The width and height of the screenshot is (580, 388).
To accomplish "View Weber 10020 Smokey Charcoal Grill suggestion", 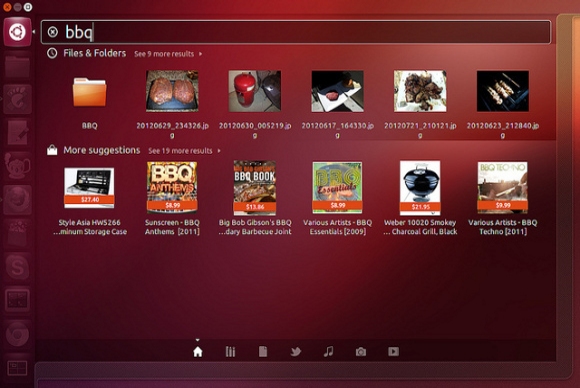I will pos(420,198).
